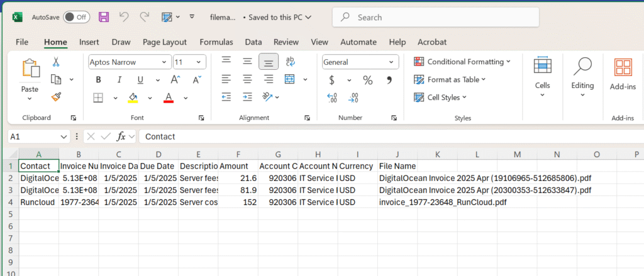Viewport: 644px width, 276px height.
Task: Decrease font size with smaller A
Action: [197, 80]
